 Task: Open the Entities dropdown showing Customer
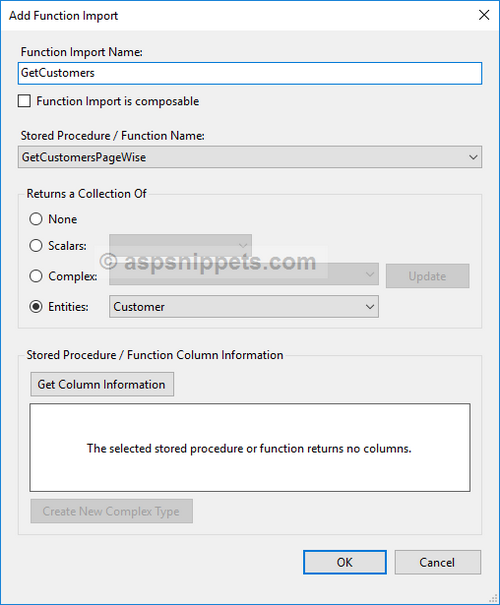(x=244, y=307)
